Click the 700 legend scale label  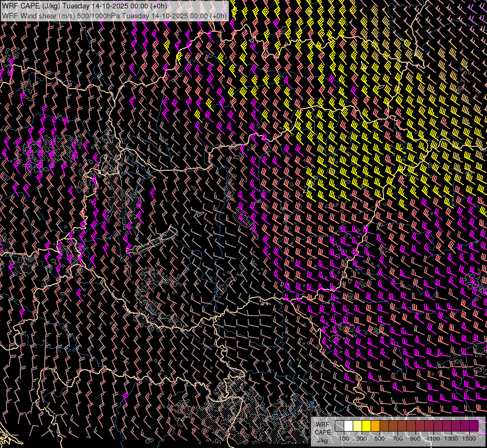coord(397,439)
